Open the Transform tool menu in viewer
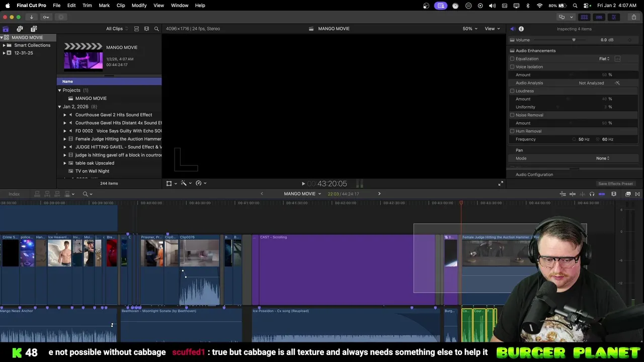The width and height of the screenshot is (644, 362). (x=171, y=184)
